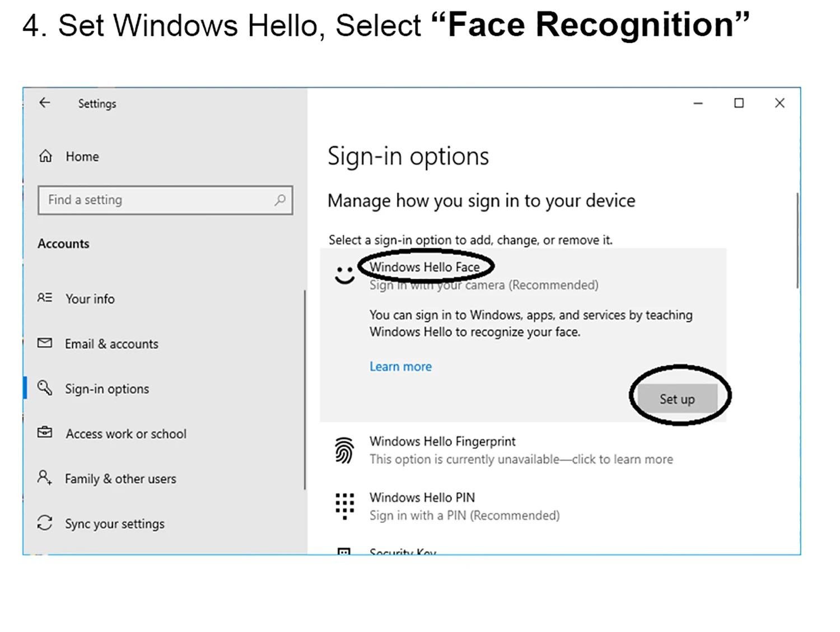840x632 pixels.
Task: Click the search magnifier icon
Action: point(280,200)
